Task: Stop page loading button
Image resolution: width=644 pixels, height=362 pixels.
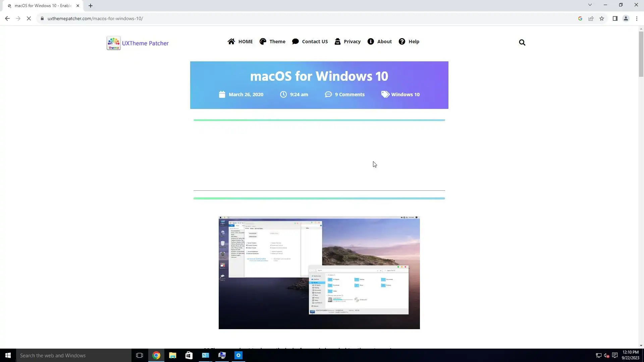Action: (x=29, y=18)
